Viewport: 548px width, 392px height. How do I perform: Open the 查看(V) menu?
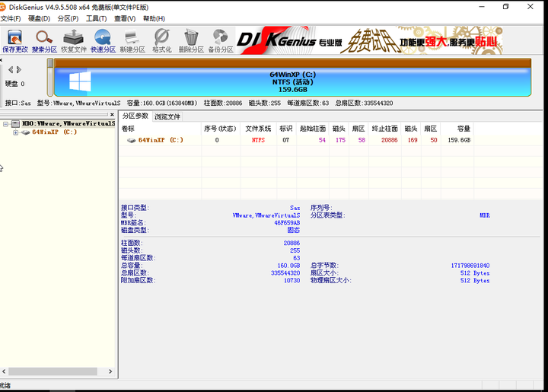pyautogui.click(x=125, y=18)
